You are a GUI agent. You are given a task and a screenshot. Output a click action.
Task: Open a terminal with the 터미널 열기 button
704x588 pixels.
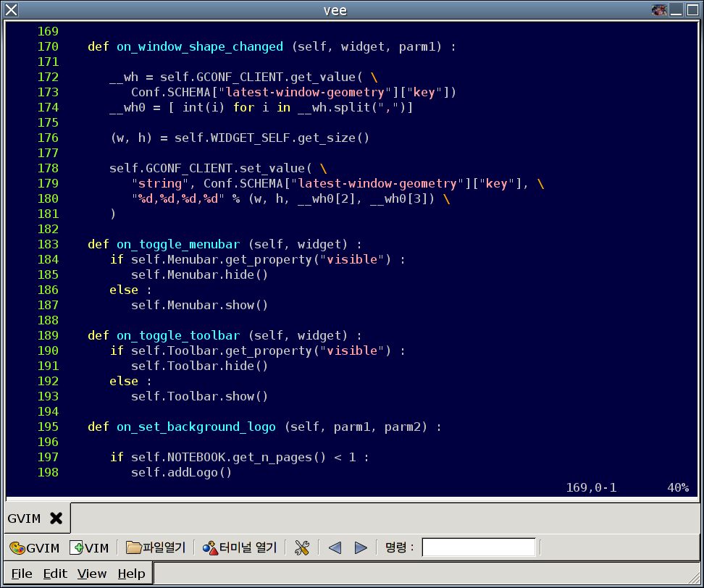pos(239,547)
